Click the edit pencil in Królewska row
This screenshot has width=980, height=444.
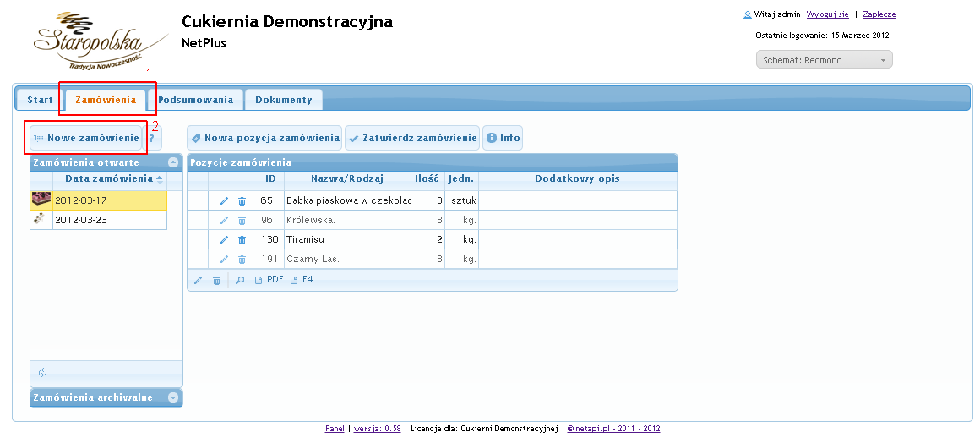tap(224, 221)
